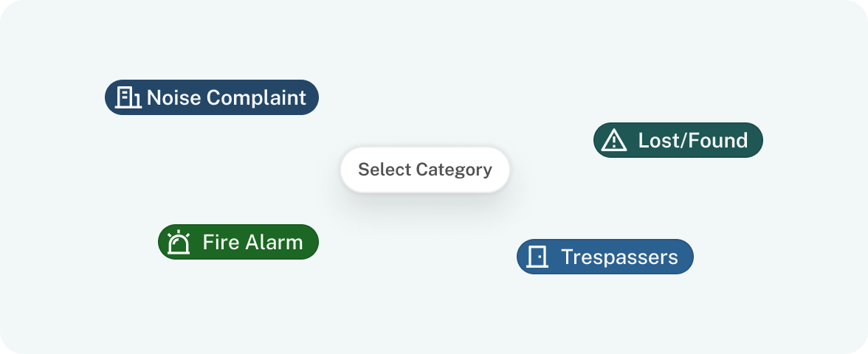Viewport: 868px width, 354px height.
Task: Click the building icon on Noise Complaint
Action: click(x=128, y=97)
